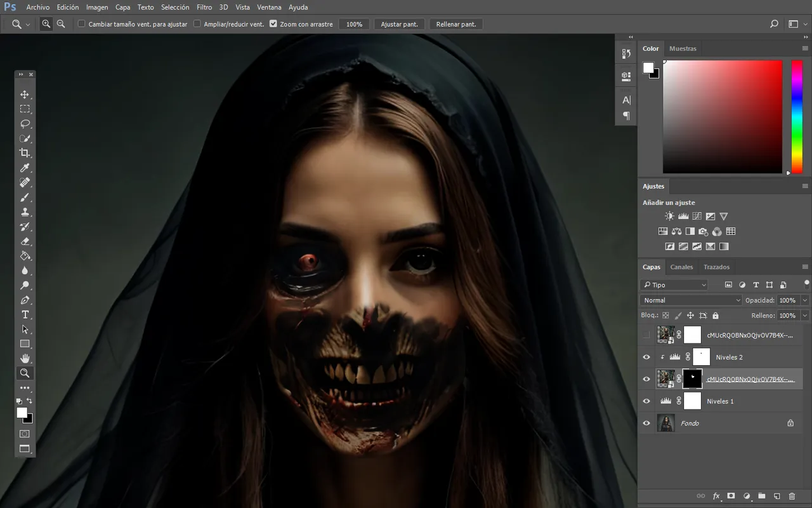Open the Relleno slider dropdown arrow

(x=805, y=316)
